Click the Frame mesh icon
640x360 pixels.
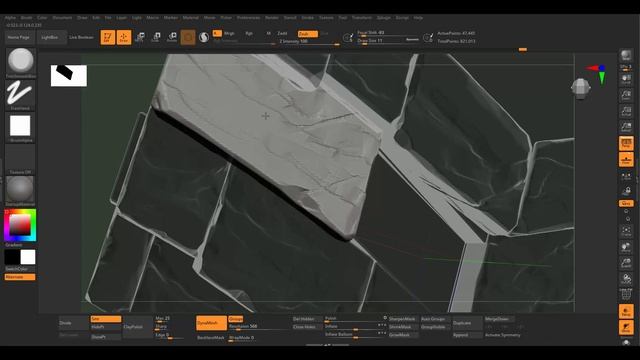click(x=626, y=231)
